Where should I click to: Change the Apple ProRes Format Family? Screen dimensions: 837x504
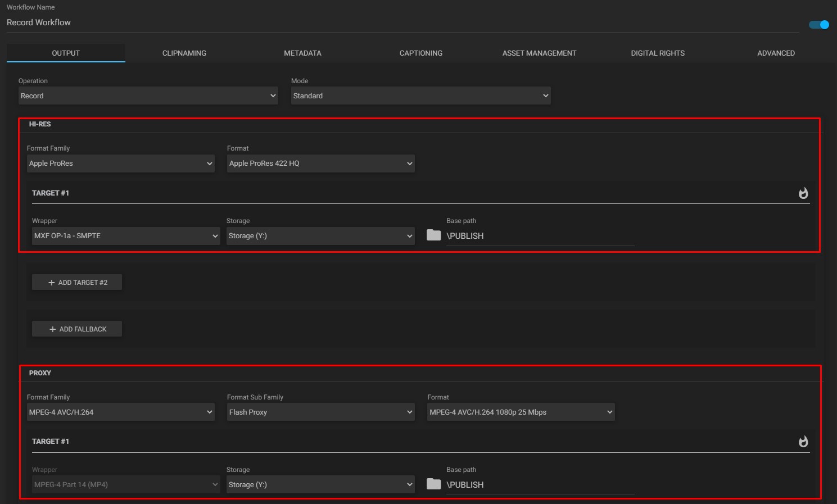[x=120, y=163]
